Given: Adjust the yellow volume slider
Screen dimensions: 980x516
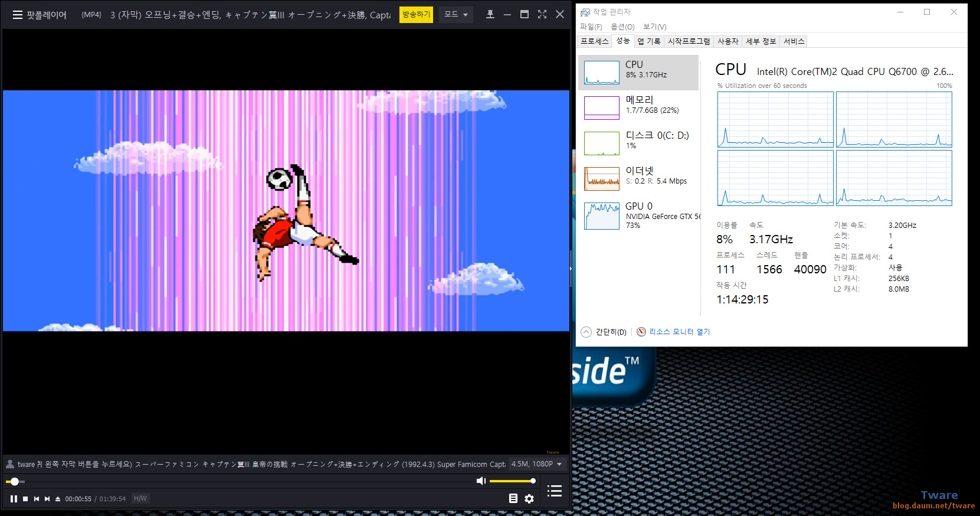Looking at the screenshot, I should click(x=512, y=481).
